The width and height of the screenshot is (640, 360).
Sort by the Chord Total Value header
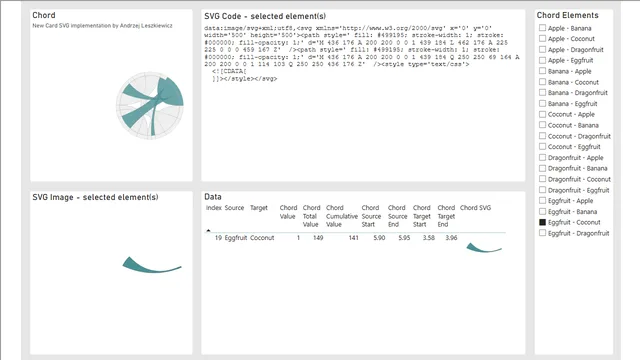click(x=311, y=216)
